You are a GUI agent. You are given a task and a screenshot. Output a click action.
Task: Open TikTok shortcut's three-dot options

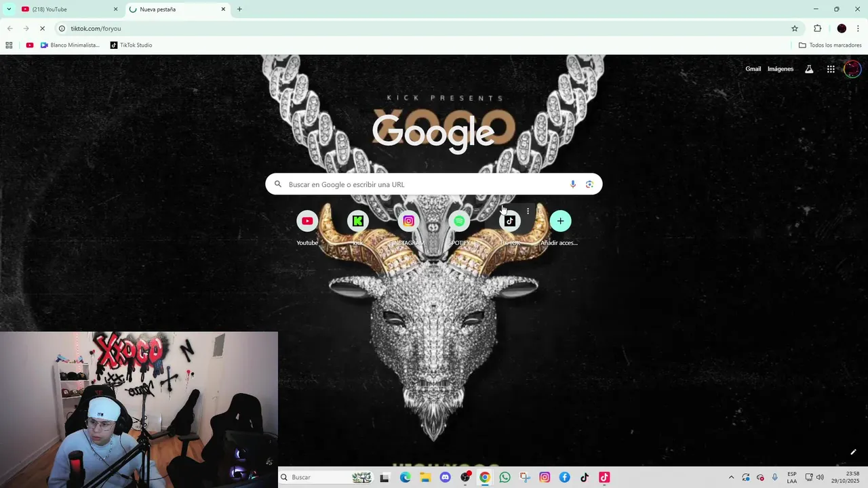tap(528, 211)
